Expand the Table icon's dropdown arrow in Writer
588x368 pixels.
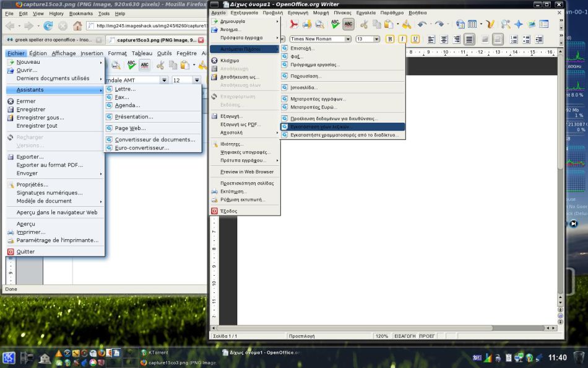point(481,24)
